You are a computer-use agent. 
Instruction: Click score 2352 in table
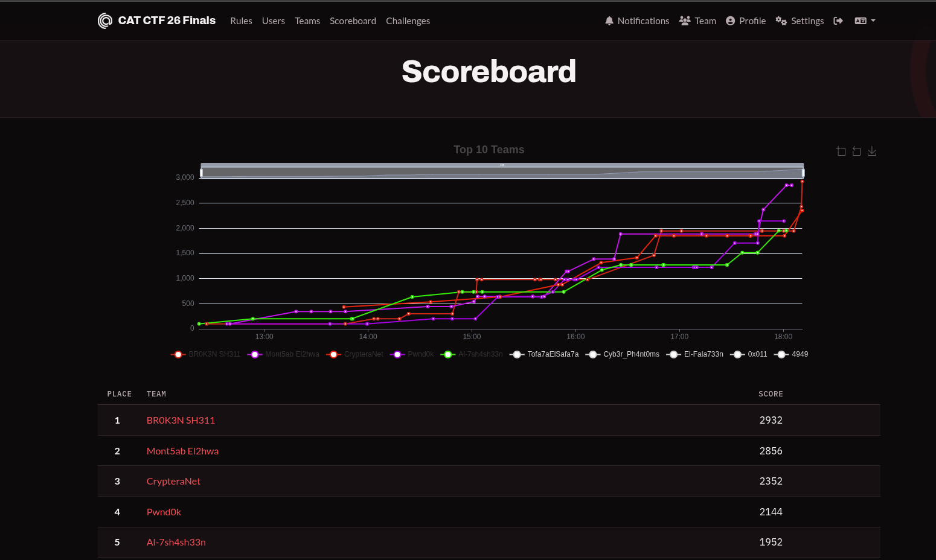click(x=771, y=482)
